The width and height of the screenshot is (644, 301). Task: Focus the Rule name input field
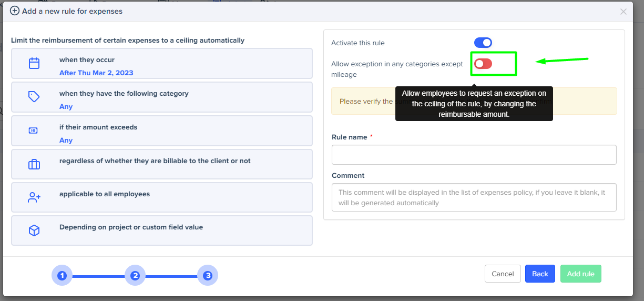point(474,155)
